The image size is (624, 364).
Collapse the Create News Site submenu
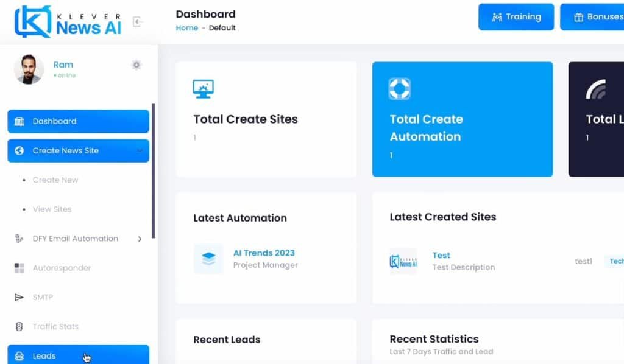click(x=141, y=150)
